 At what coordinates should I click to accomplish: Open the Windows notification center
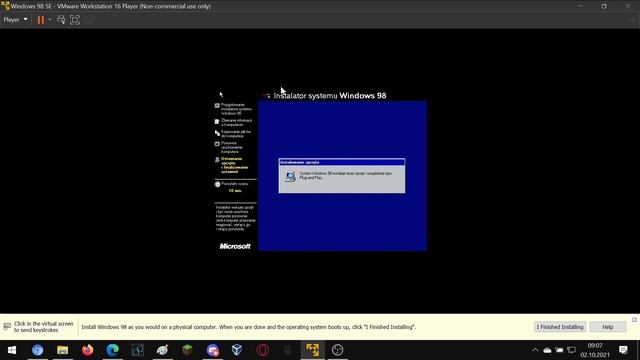tap(623, 350)
